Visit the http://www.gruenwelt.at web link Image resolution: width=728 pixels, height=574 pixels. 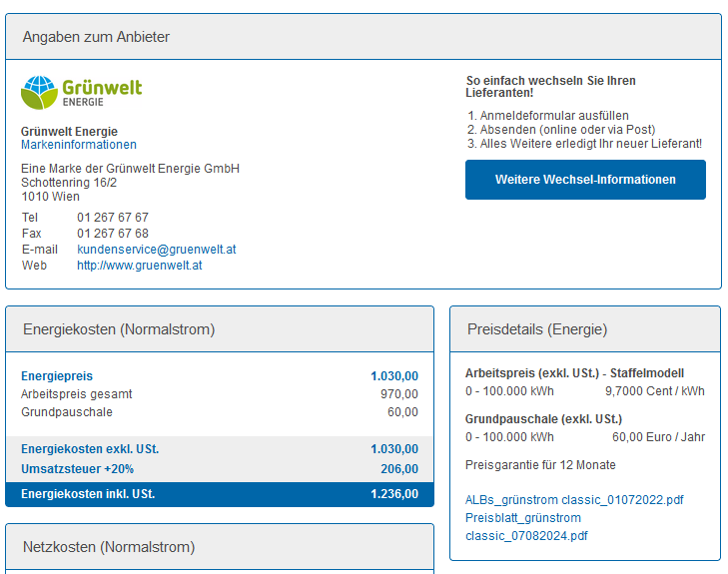[139, 266]
